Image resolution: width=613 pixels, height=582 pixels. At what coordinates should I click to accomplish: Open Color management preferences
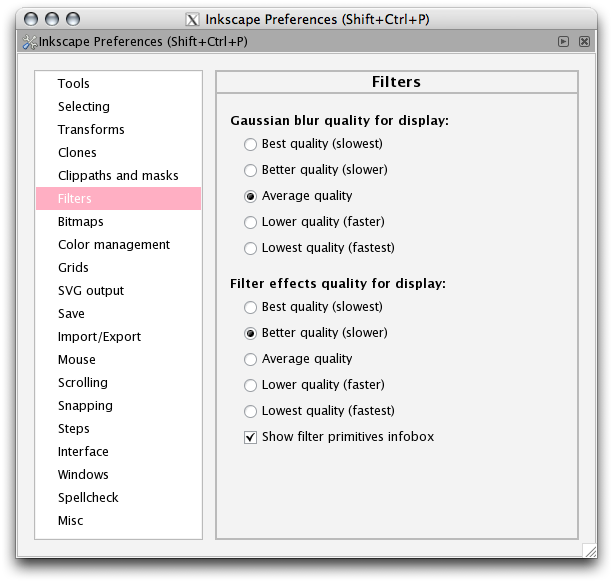[x=118, y=245]
